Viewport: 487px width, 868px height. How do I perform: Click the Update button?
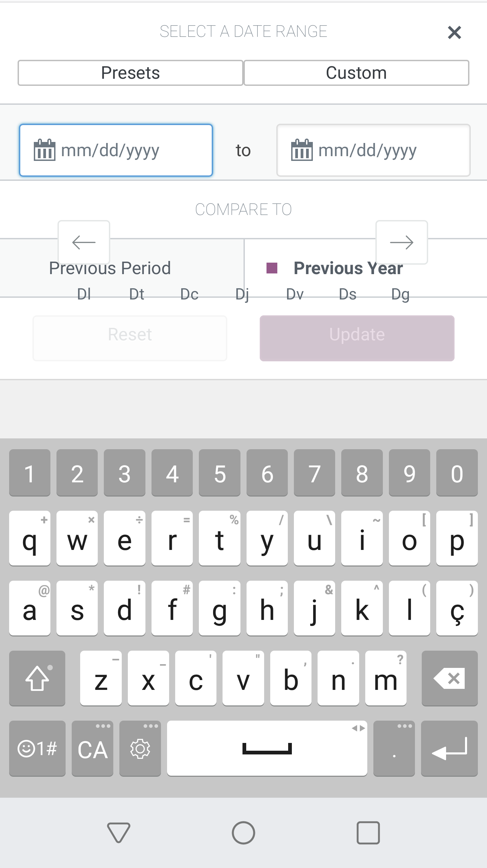click(x=357, y=338)
